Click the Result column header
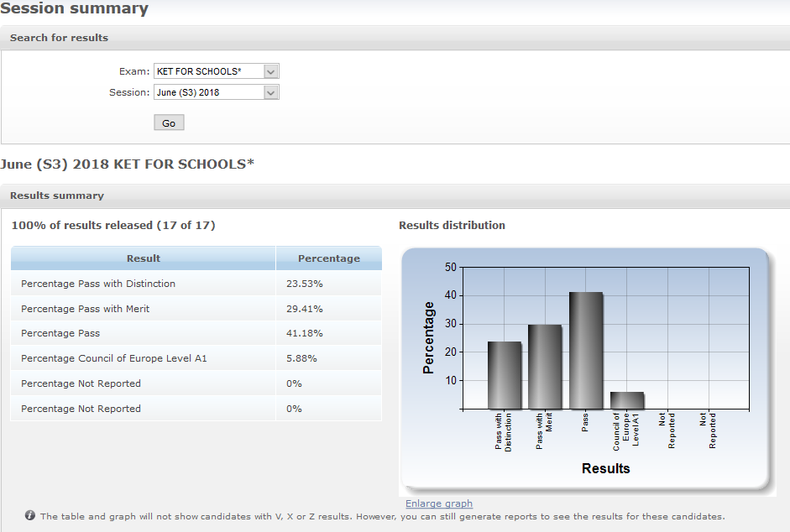 pos(143,258)
